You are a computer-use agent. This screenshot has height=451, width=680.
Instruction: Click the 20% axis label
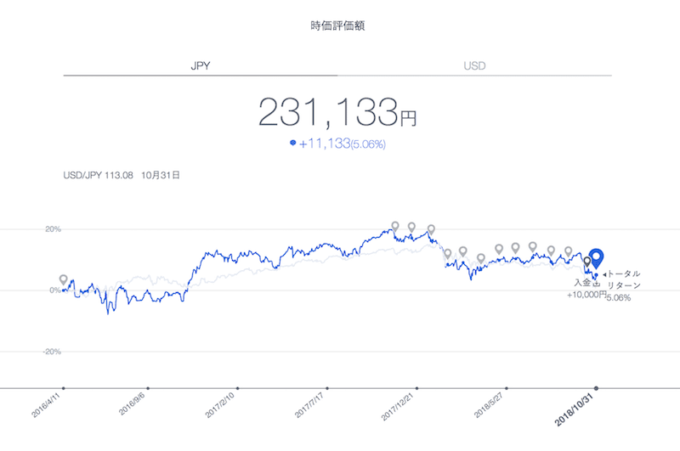(x=53, y=229)
